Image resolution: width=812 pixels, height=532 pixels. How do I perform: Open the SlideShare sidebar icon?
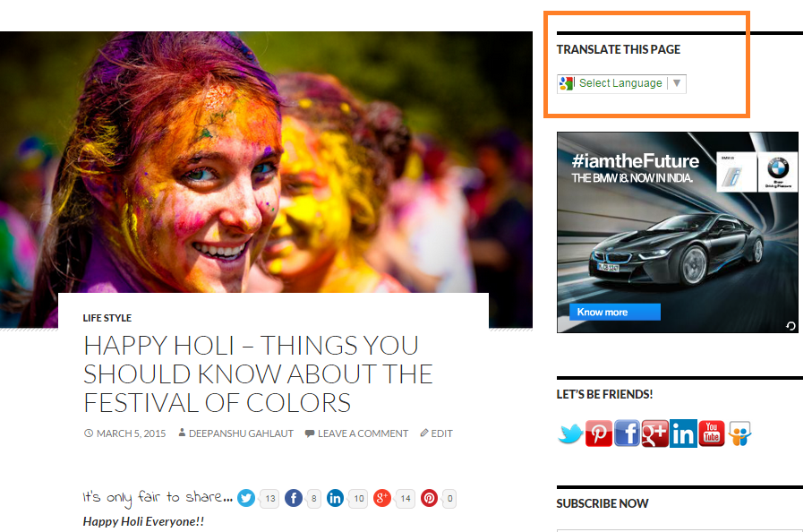(x=740, y=433)
